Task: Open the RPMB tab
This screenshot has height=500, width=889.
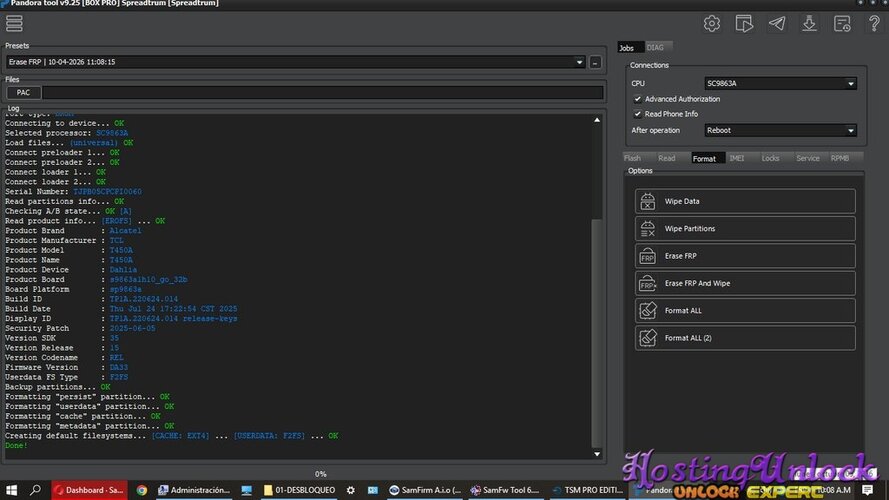Action: click(840, 158)
